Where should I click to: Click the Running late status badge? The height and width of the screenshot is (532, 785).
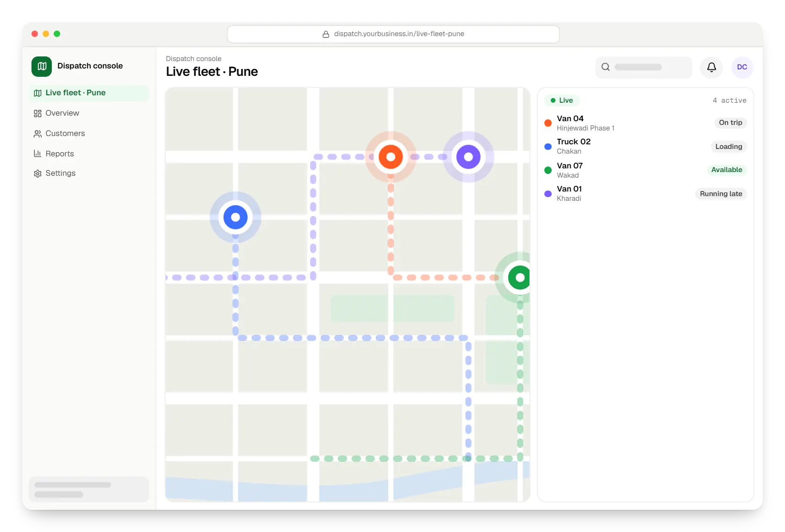[721, 194]
